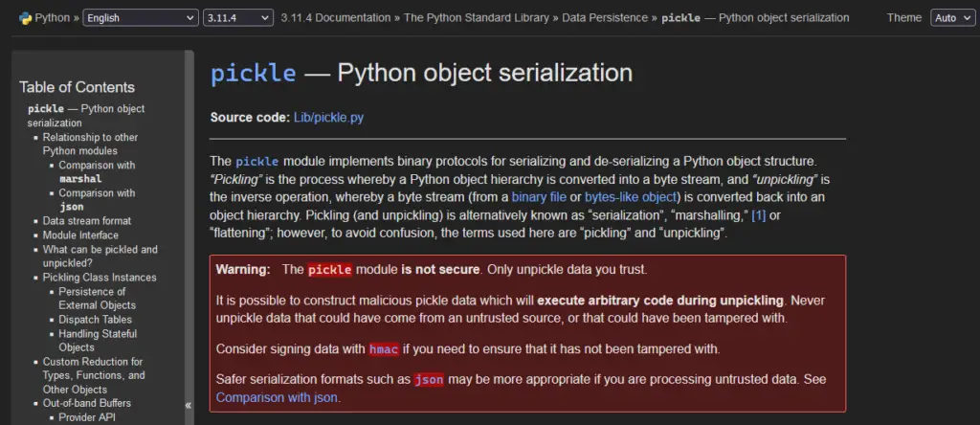Open The Python Standard Library breadcrumb
Viewport: 980px width, 425px height.
477,17
